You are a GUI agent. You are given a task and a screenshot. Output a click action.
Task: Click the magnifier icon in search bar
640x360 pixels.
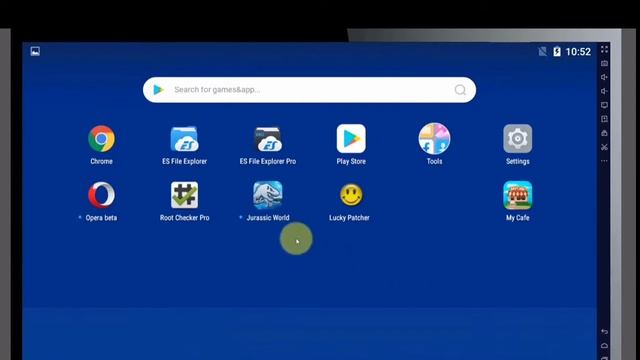[x=460, y=90]
